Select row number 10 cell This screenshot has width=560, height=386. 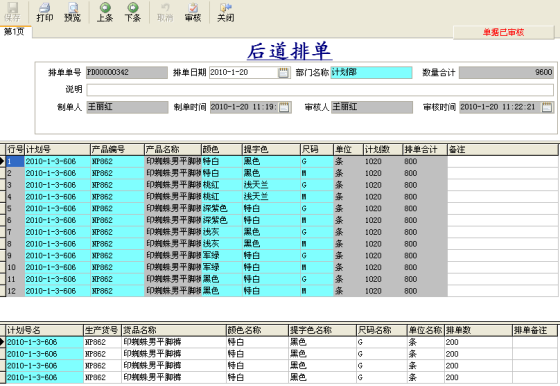point(15,267)
